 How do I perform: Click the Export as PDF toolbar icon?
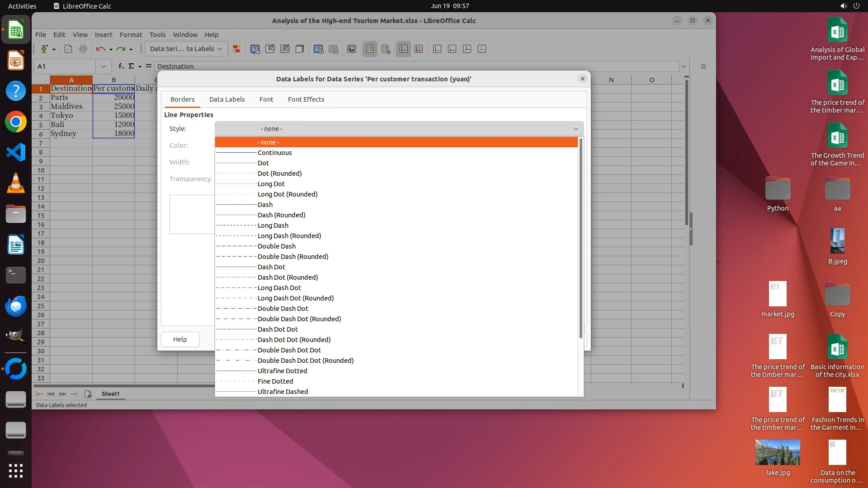click(68, 49)
